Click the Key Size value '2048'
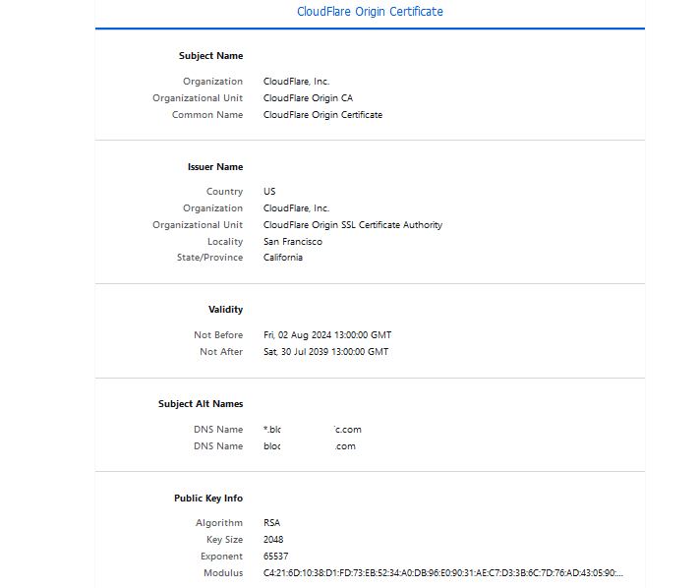 pos(273,540)
